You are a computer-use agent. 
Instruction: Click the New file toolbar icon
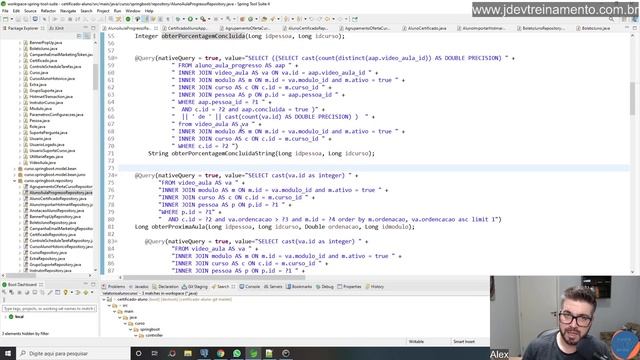tap(5, 19)
